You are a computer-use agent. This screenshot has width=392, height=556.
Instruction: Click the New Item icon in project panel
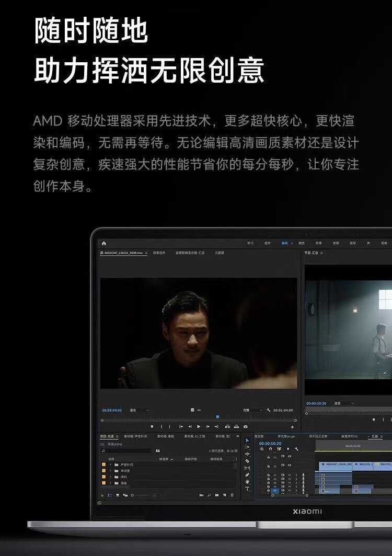(224, 495)
